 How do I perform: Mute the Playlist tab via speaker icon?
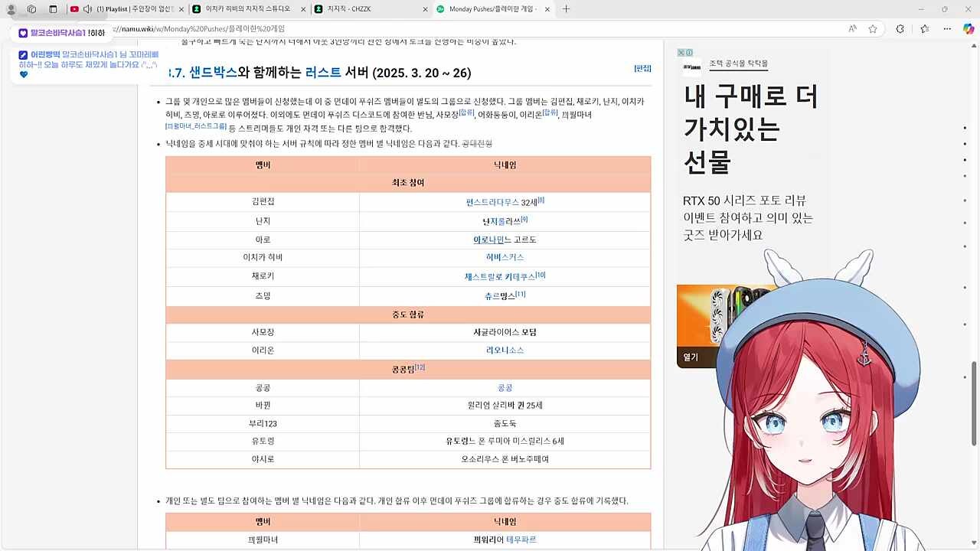(x=87, y=9)
